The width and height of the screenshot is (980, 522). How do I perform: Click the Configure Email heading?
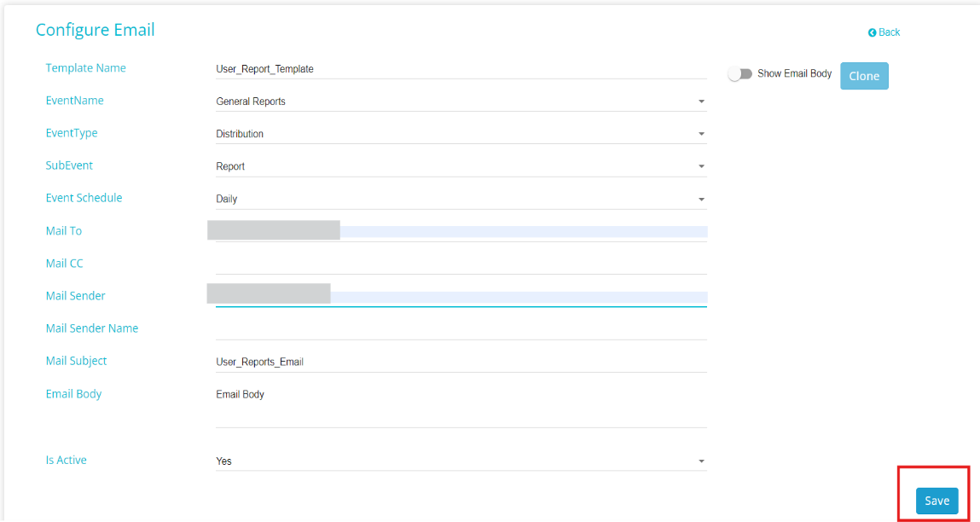tap(95, 30)
